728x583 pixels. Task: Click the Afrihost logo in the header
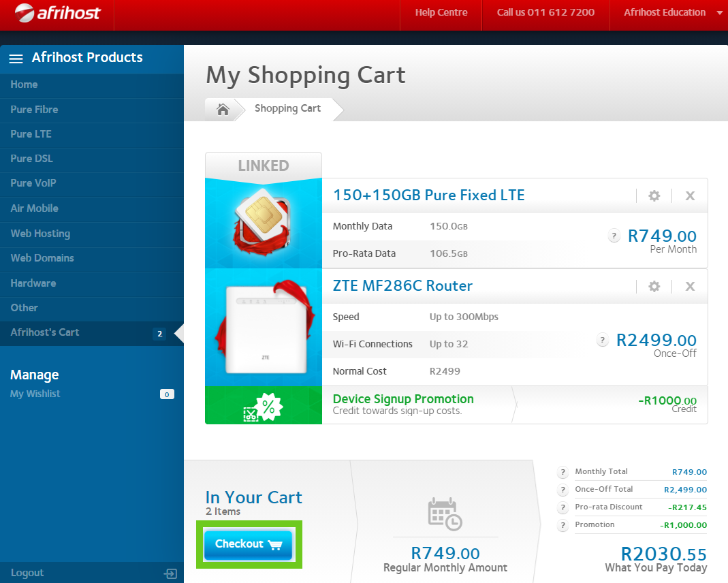pyautogui.click(x=57, y=13)
